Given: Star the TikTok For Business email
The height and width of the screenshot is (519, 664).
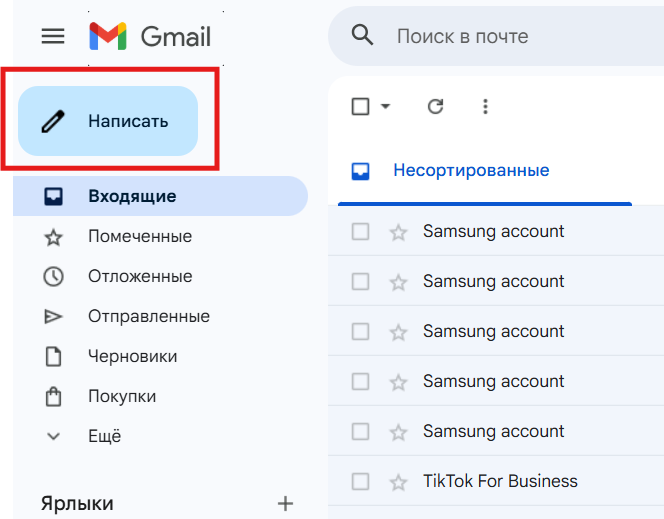Looking at the screenshot, I should [398, 482].
